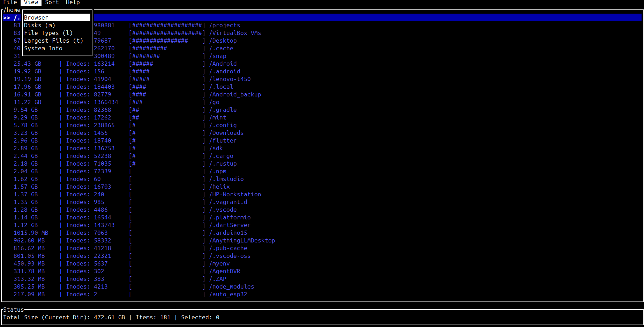Open the Sort menu
644x327 pixels.
pyautogui.click(x=52, y=3)
